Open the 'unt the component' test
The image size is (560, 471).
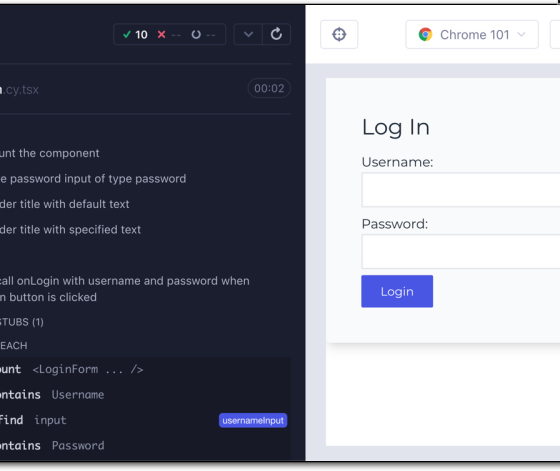50,153
